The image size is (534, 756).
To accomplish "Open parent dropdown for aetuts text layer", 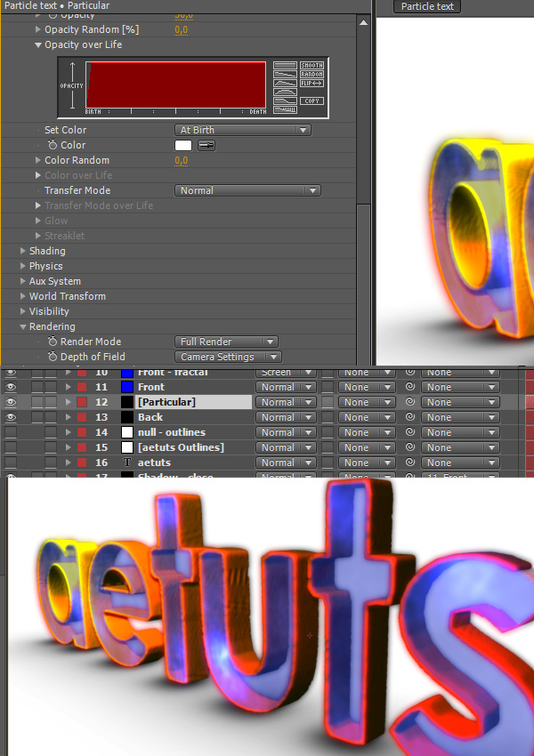I will (x=460, y=462).
